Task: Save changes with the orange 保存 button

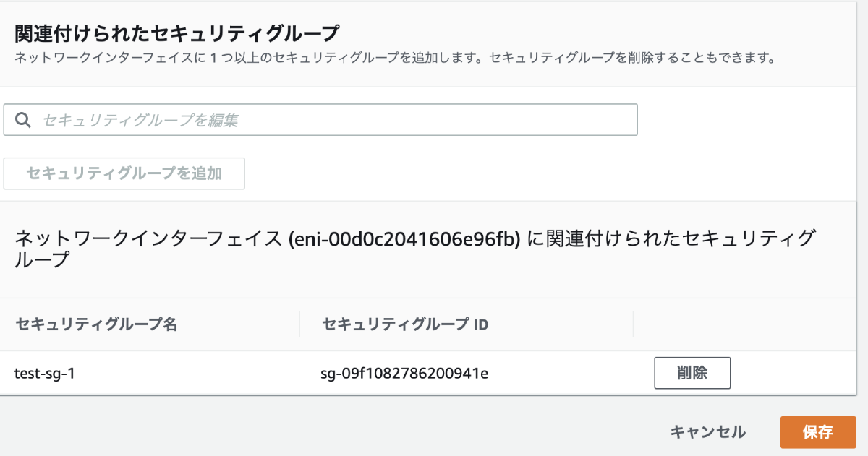Action: click(818, 432)
